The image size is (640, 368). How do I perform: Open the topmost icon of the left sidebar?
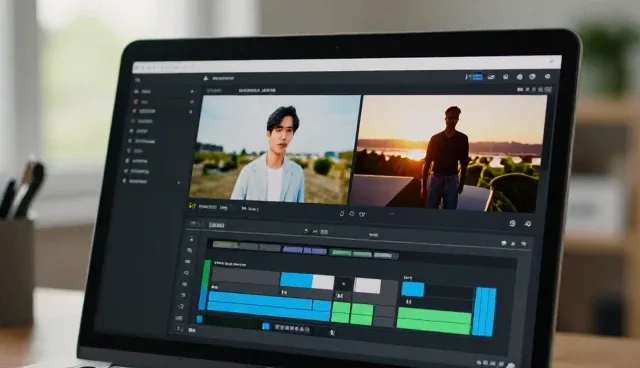[138, 80]
